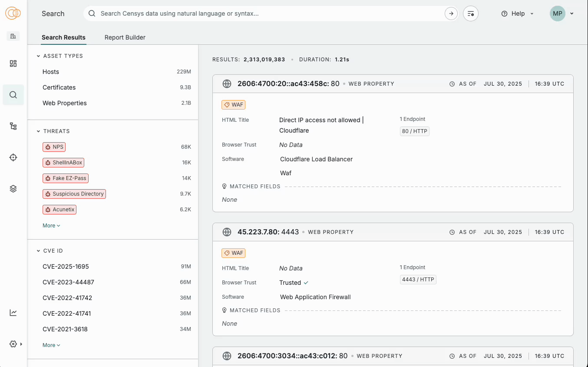Enable the ShellInABox threat filter
This screenshot has height=367, width=588.
[x=63, y=162]
